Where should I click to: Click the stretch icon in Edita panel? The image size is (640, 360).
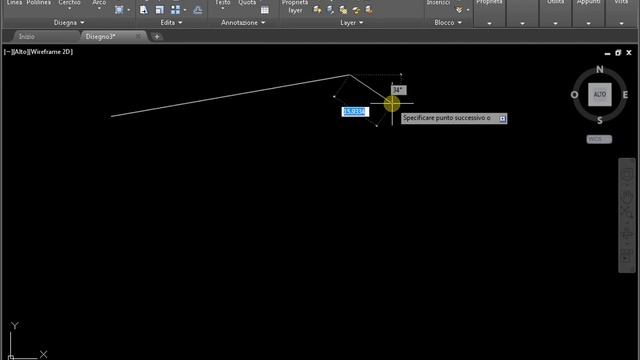pos(160,10)
